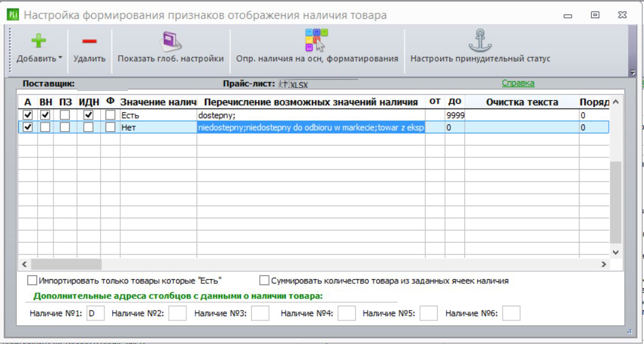Click the toolbar overflow arrow at right edge

click(632, 72)
